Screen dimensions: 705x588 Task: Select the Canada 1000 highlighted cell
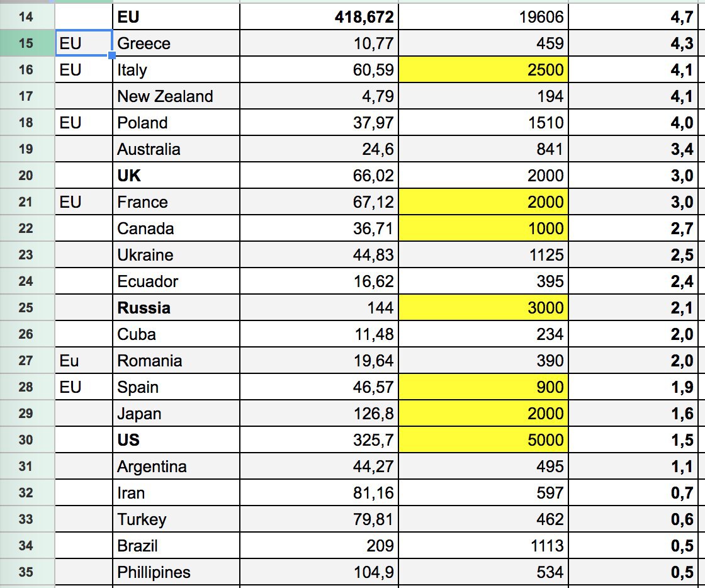(x=483, y=229)
